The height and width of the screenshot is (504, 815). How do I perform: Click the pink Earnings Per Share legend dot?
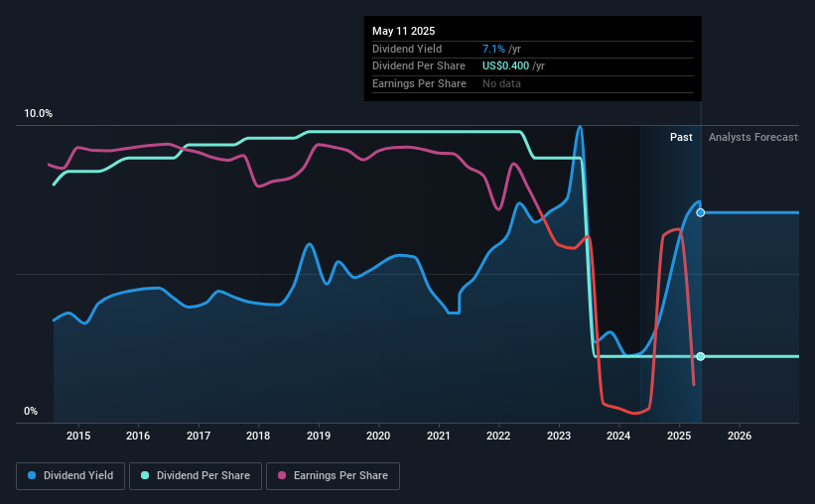pos(282,475)
